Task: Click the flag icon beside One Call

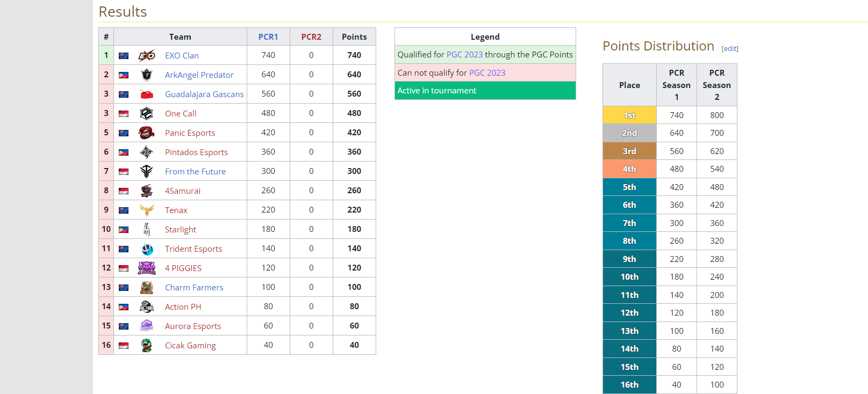Action: [124, 114]
